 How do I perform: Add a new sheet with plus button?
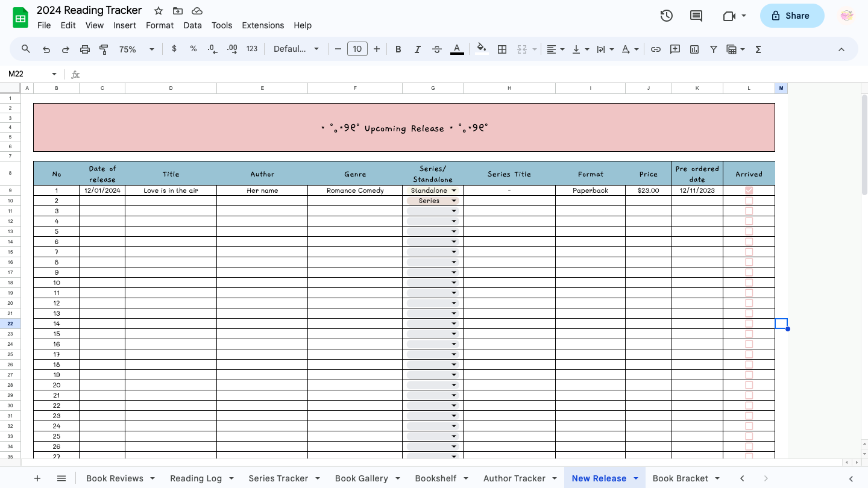point(37,478)
